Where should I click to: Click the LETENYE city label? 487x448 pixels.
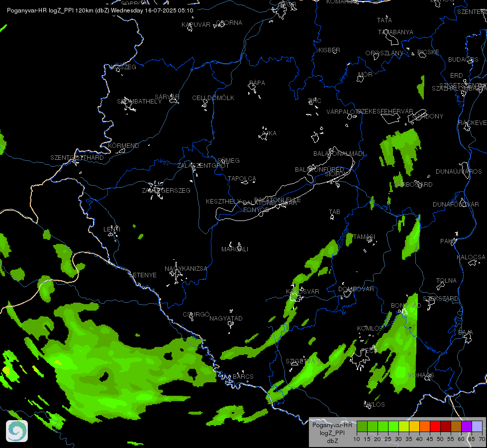(x=143, y=275)
